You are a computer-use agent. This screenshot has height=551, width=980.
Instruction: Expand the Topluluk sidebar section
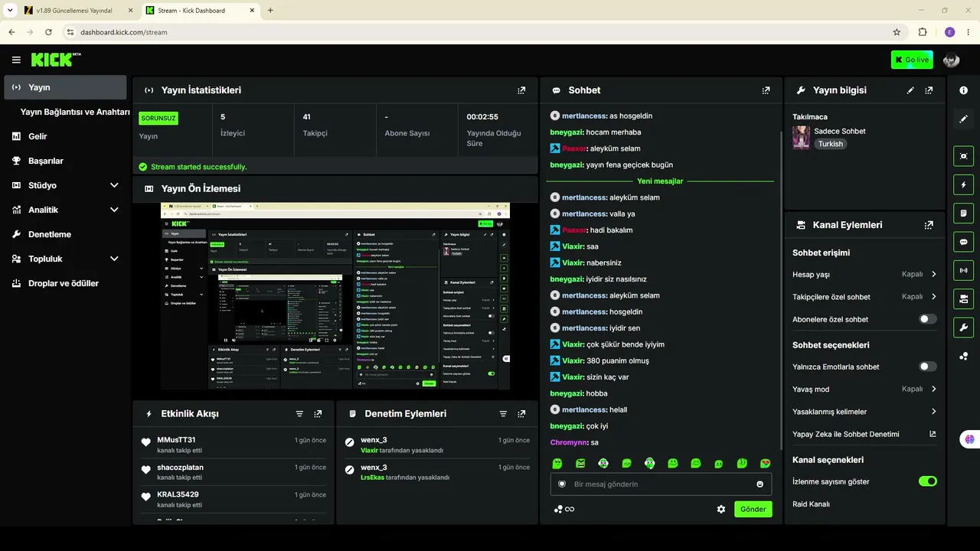(x=114, y=259)
